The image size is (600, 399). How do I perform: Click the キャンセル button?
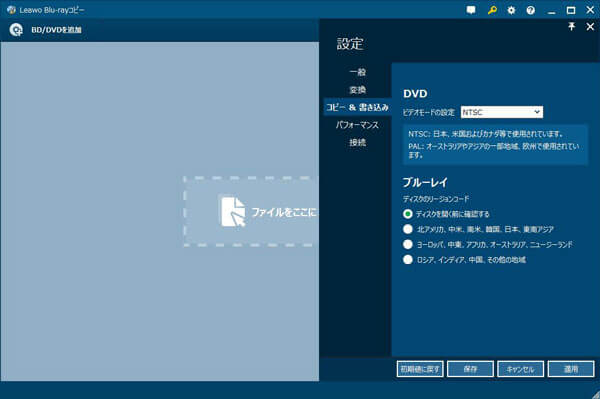(x=520, y=369)
